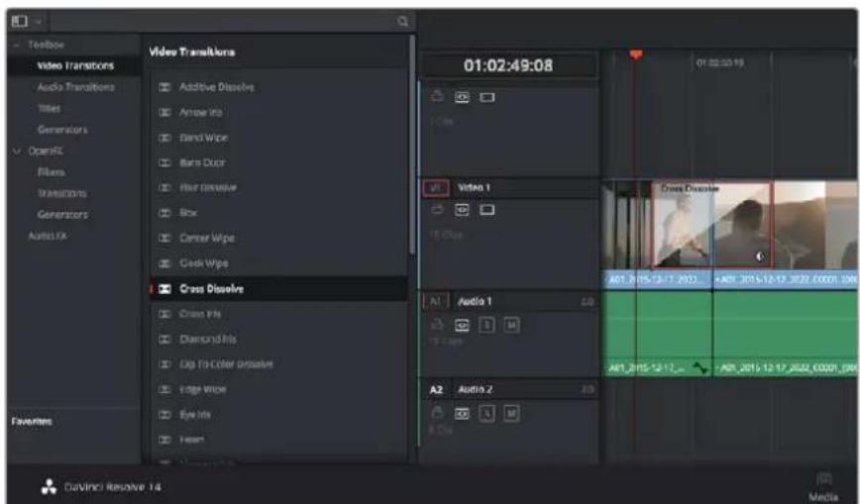Click the search magnifier in Effects Library
860x504 pixels.
tap(402, 22)
